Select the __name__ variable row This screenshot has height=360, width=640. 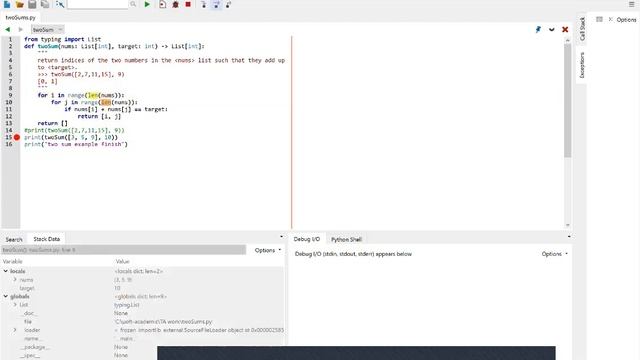142,338
